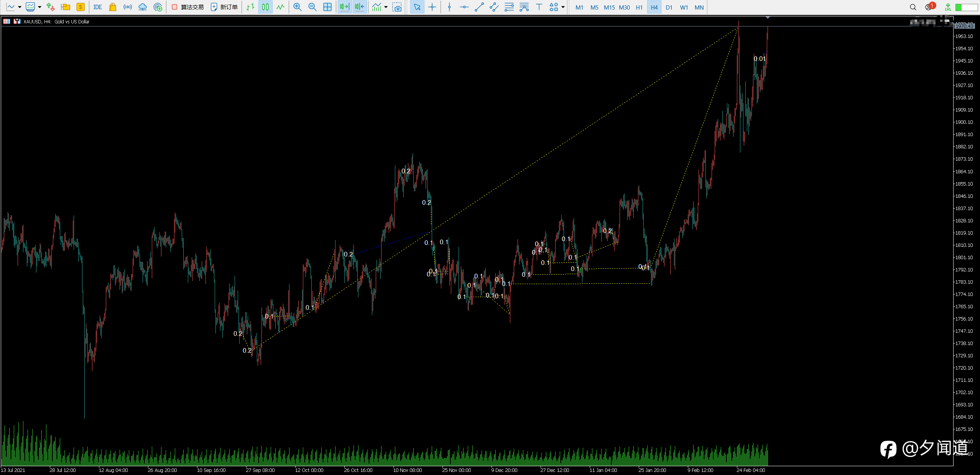Switch to the M15 timeframe
The image size is (980, 475).
(x=609, y=7)
